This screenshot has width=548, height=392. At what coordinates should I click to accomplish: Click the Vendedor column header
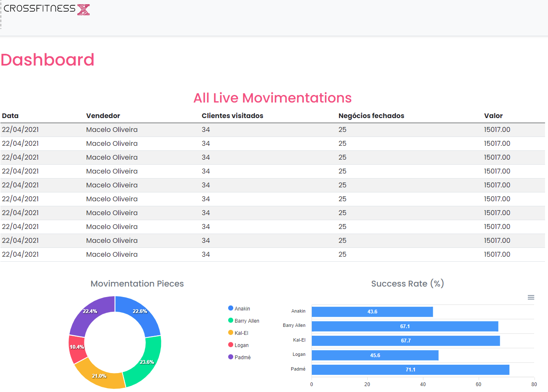pos(103,116)
